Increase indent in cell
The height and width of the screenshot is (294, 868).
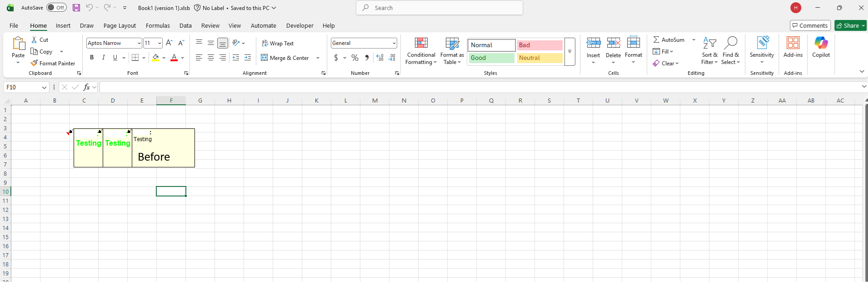point(248,58)
